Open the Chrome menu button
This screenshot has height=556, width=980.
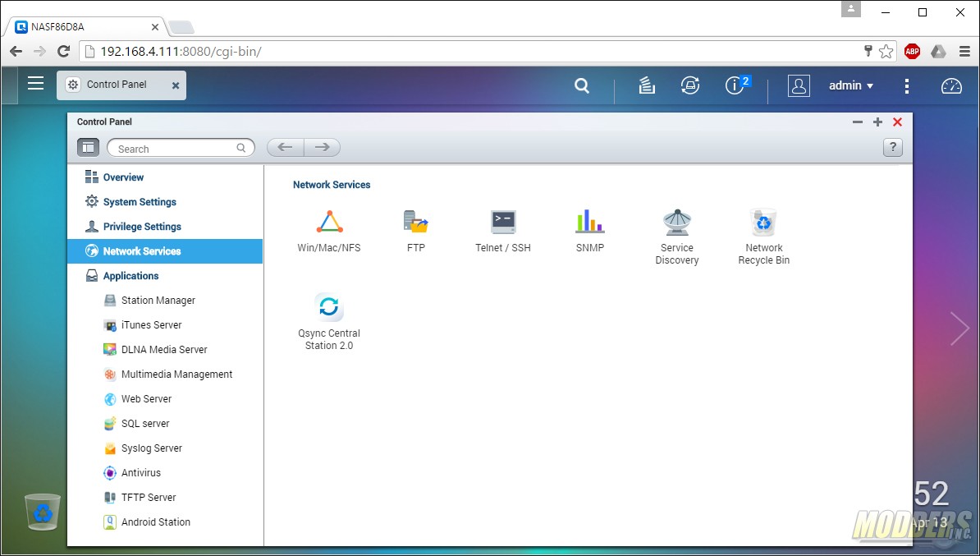tap(964, 51)
